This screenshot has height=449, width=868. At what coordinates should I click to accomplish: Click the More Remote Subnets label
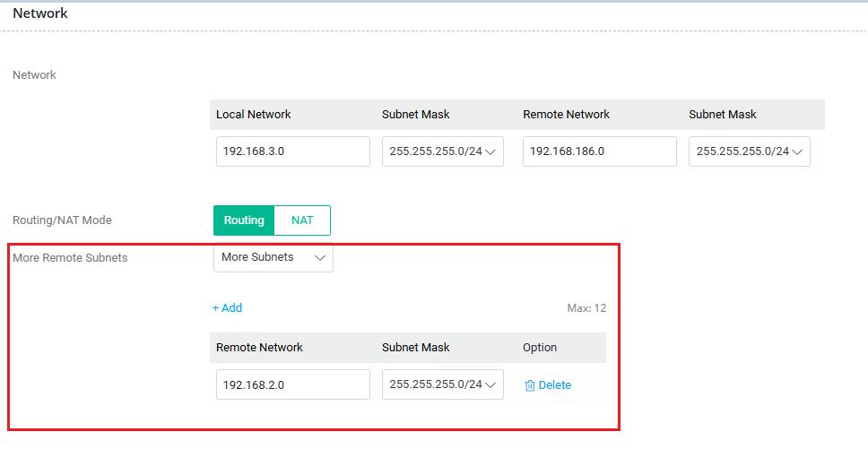[x=70, y=258]
